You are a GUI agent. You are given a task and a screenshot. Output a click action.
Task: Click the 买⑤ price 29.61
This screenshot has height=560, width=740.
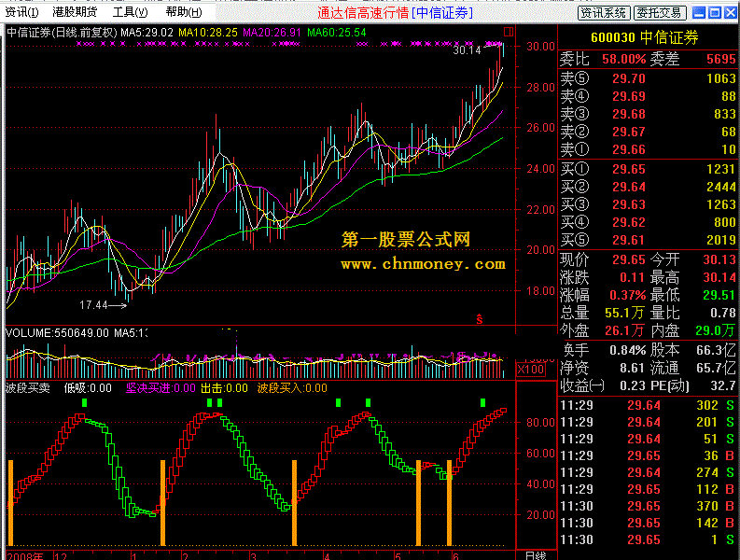click(x=629, y=241)
